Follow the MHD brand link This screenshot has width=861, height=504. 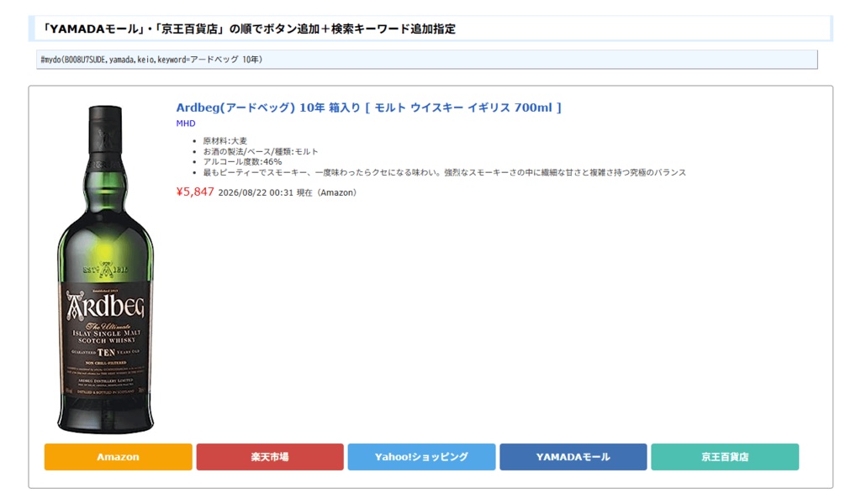point(186,123)
